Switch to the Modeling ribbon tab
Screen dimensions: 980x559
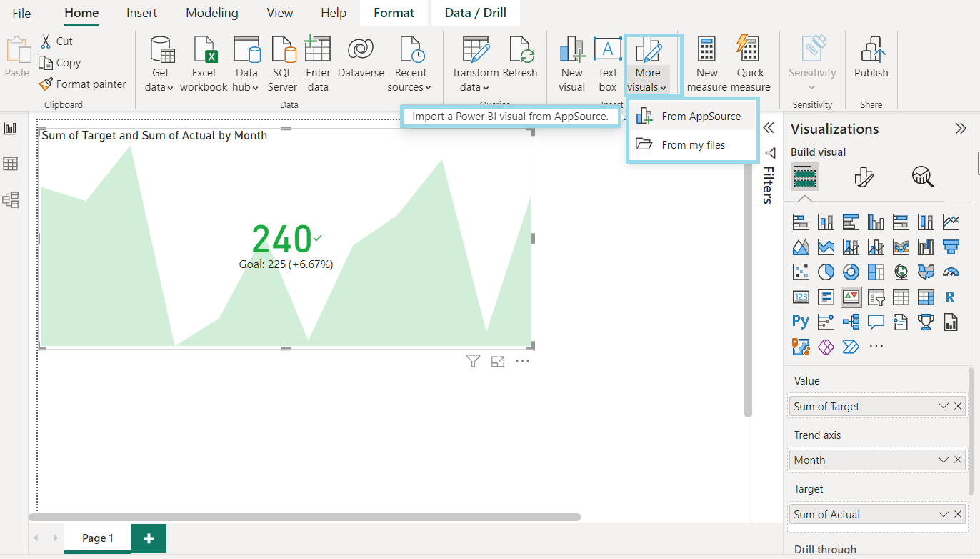click(x=211, y=13)
